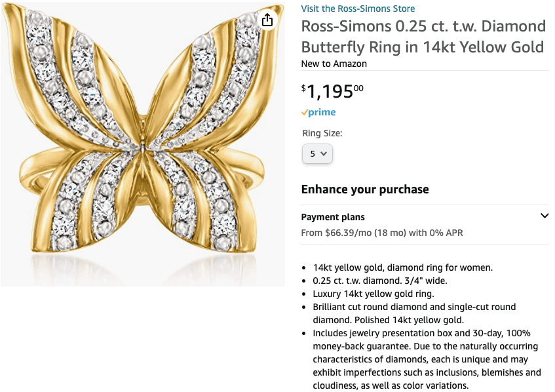Click the Enhance your purchase heading
The image size is (555, 392).
click(365, 189)
